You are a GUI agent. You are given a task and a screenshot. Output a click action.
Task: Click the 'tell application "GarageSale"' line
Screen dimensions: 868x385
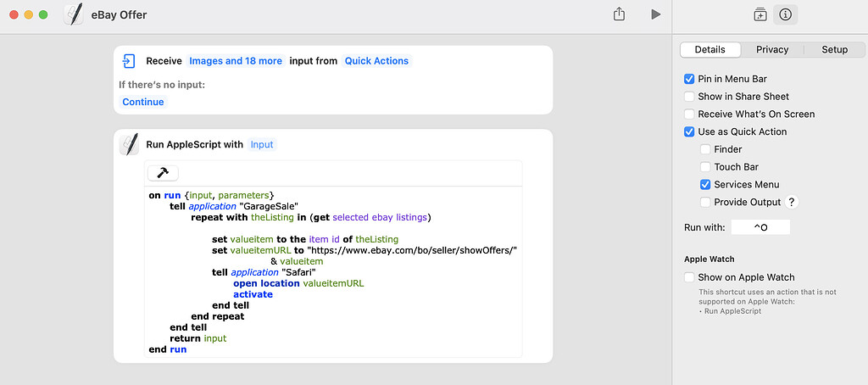(234, 207)
